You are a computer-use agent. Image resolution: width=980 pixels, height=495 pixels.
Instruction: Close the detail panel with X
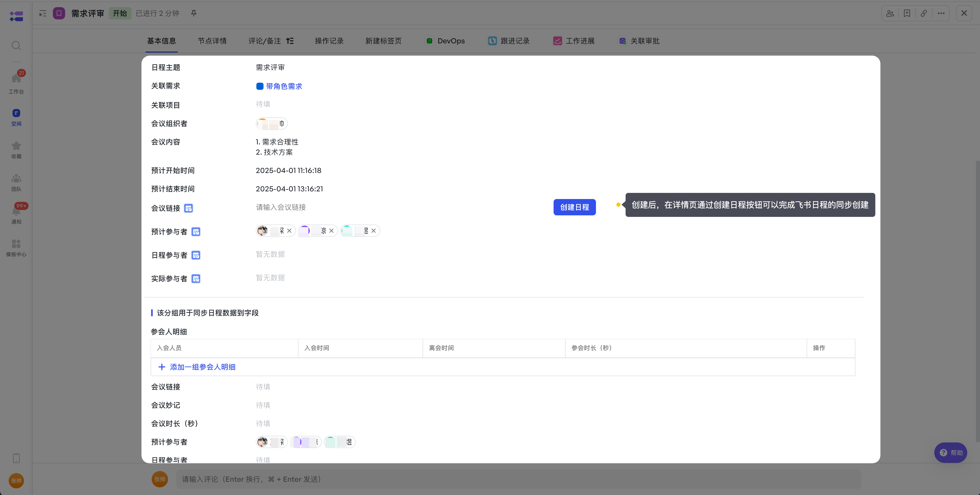pyautogui.click(x=964, y=13)
